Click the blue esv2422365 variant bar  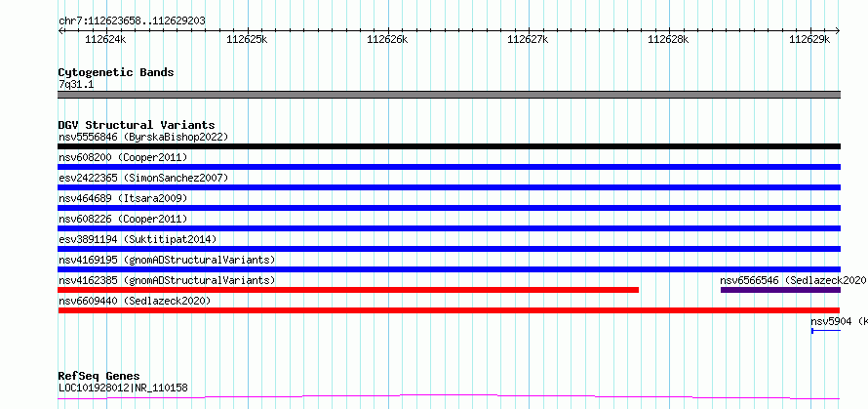pos(449,187)
